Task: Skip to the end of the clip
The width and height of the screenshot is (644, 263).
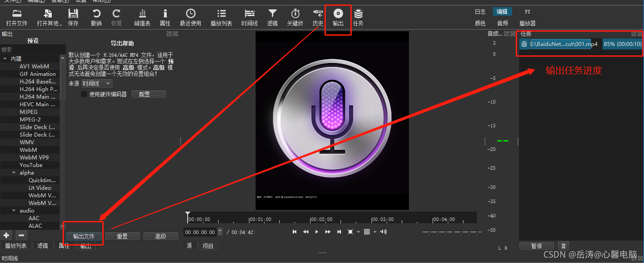Action: (339, 232)
